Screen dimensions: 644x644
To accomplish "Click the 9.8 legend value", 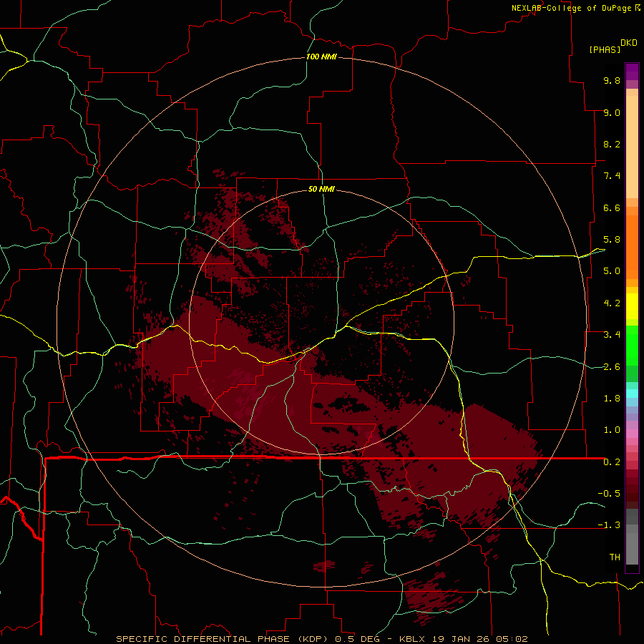I will pyautogui.click(x=612, y=80).
